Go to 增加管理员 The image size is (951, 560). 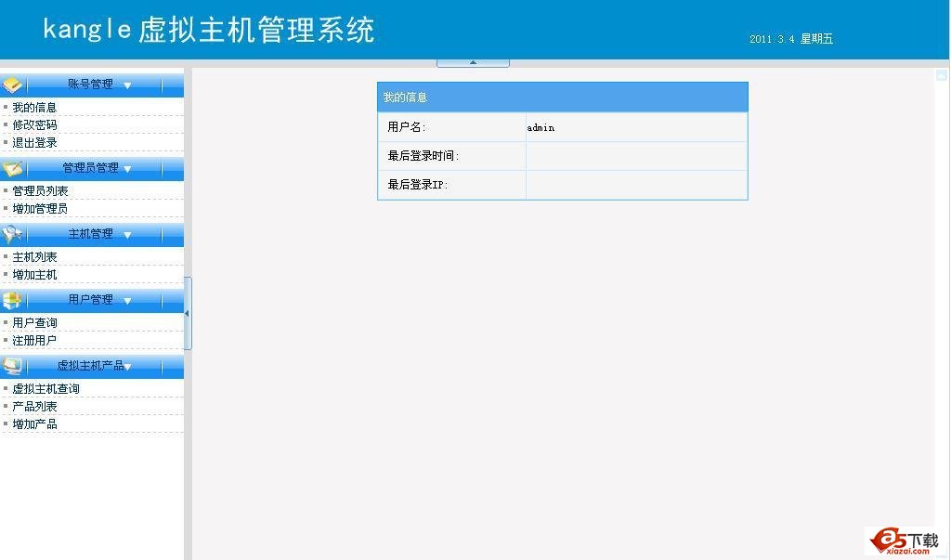pos(40,209)
